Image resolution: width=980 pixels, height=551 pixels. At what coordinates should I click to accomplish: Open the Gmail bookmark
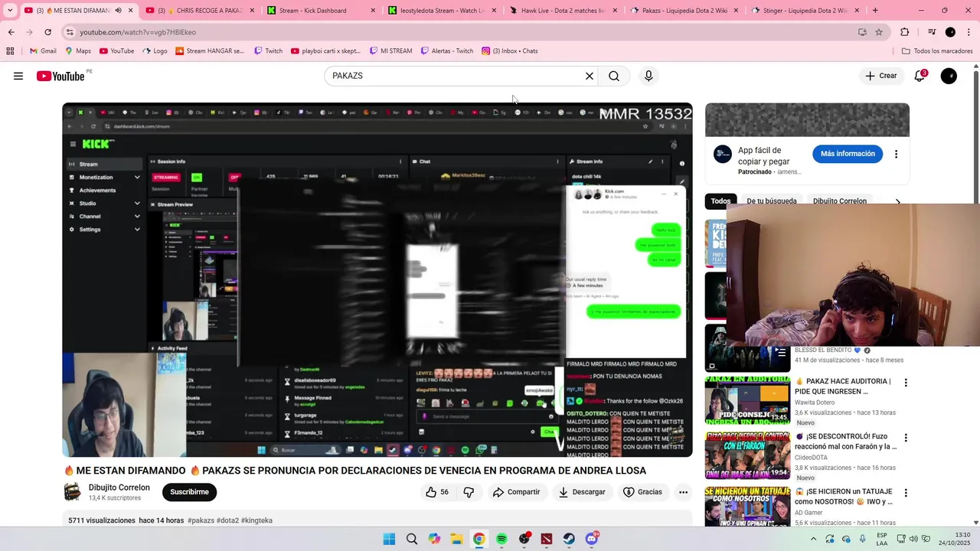43,51
